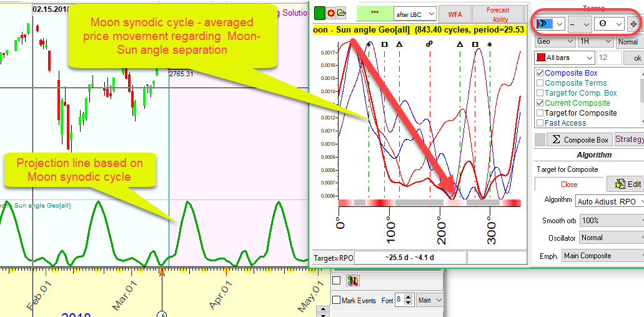The image size is (644, 317).
Task: Expand the Auto Adjust. RPO algorithm dropdown
Action: click(x=609, y=202)
